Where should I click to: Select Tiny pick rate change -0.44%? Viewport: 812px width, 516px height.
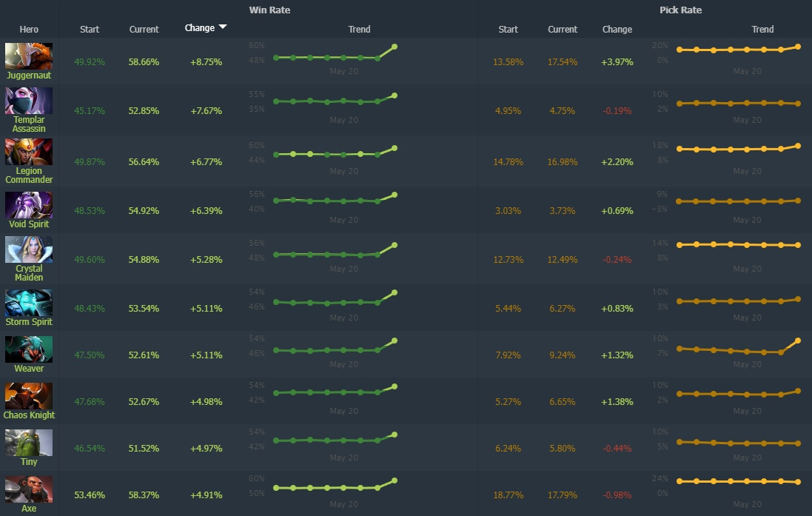pos(617,448)
